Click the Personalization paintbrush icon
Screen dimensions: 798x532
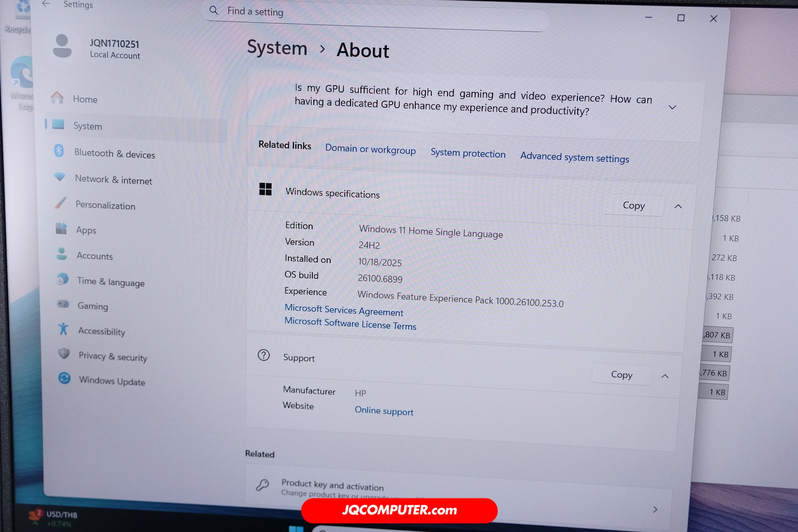(x=60, y=203)
